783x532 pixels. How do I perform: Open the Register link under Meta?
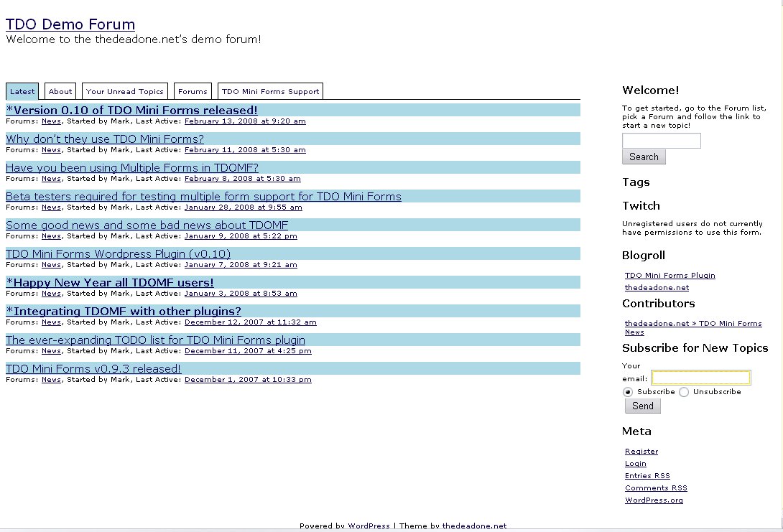coord(641,452)
